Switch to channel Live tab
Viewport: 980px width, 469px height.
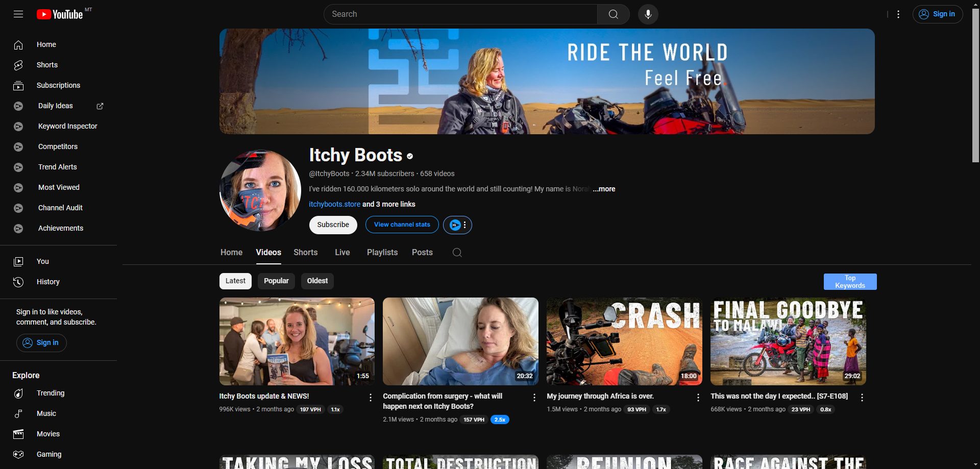(x=342, y=253)
